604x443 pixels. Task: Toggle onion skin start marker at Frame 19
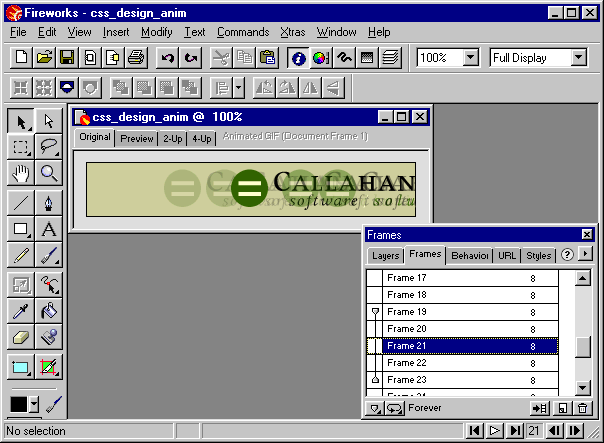coord(375,312)
